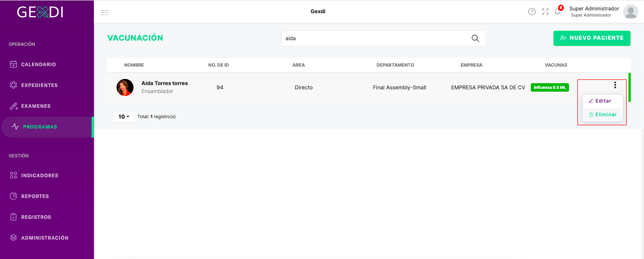Screen dimensions: 644x259
Task: Click the name Aida Torres torres
Action: (x=165, y=83)
